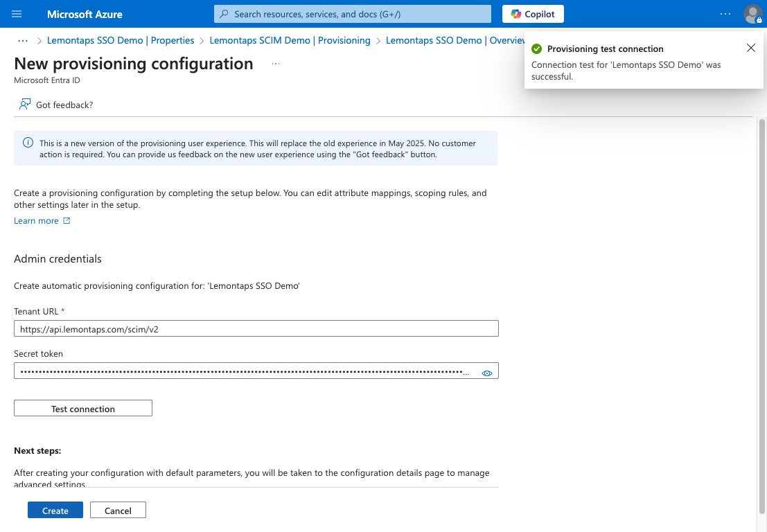Expand the collapsed breadcrumb ellipsis
This screenshot has height=532, width=767.
coord(22,41)
